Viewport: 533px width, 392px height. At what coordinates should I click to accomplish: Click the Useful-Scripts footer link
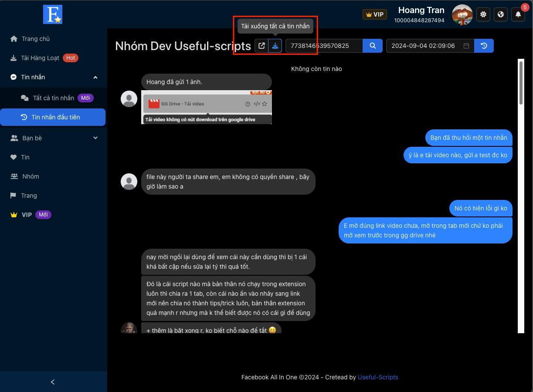point(378,377)
